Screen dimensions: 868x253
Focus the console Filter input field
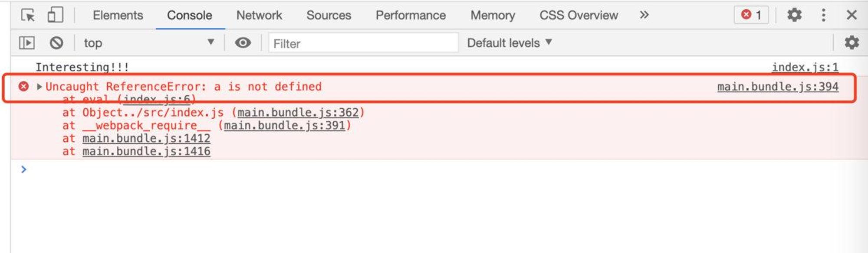click(x=363, y=43)
